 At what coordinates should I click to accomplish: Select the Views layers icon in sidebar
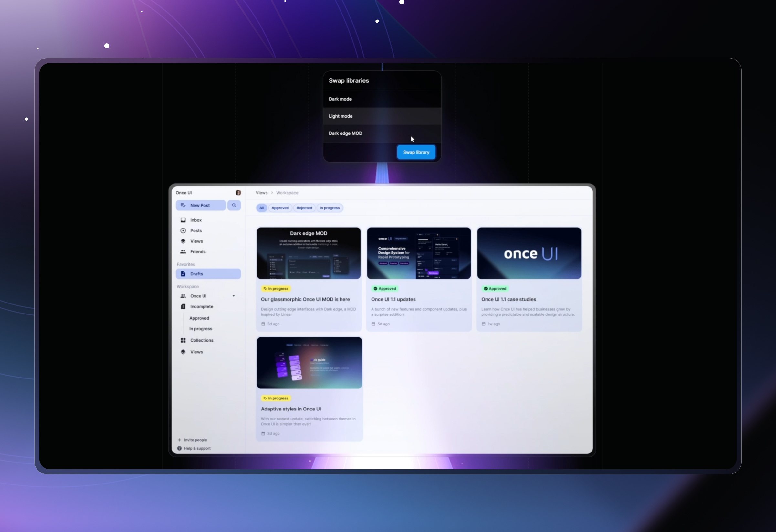coord(183,241)
